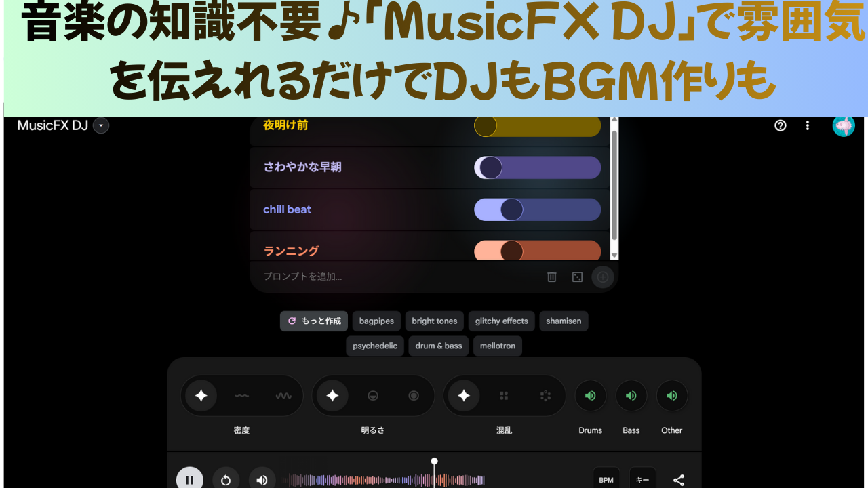
Task: Open the キー (key) selector
Action: [642, 479]
